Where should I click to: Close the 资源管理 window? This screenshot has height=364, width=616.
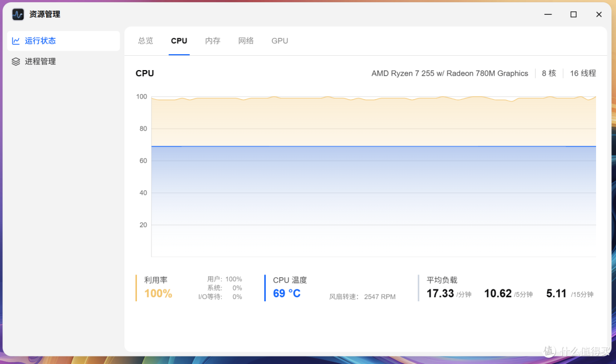pyautogui.click(x=599, y=14)
